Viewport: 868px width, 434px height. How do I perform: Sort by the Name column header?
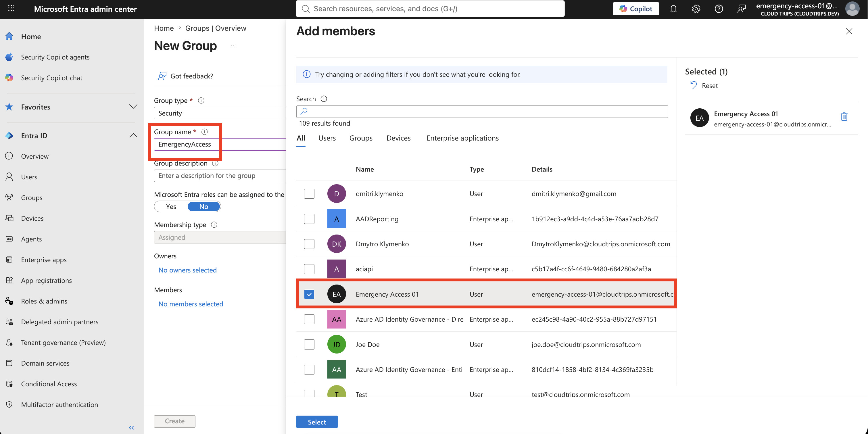[x=364, y=169]
